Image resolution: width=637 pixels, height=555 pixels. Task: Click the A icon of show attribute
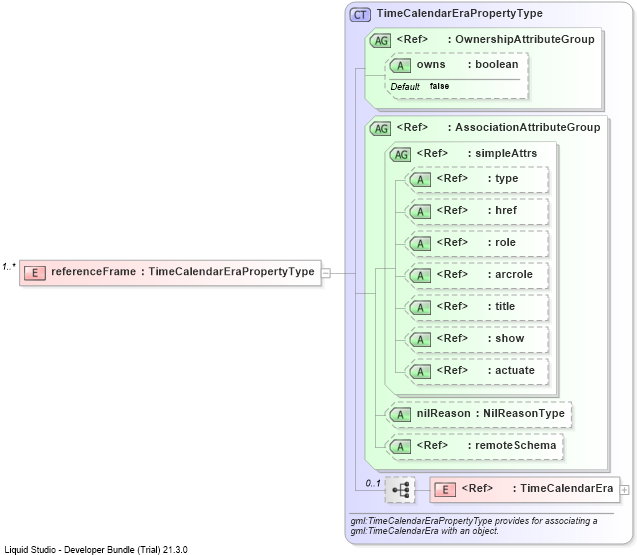(x=420, y=340)
